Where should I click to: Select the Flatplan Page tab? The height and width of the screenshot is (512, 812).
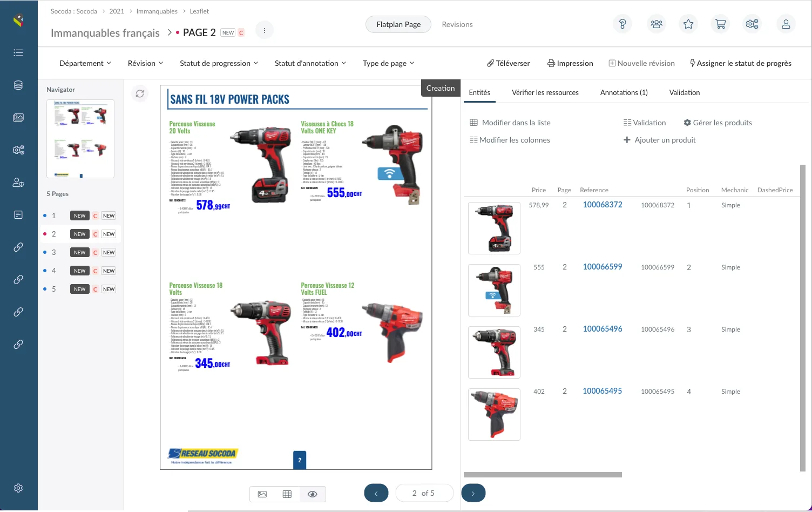[398, 24]
